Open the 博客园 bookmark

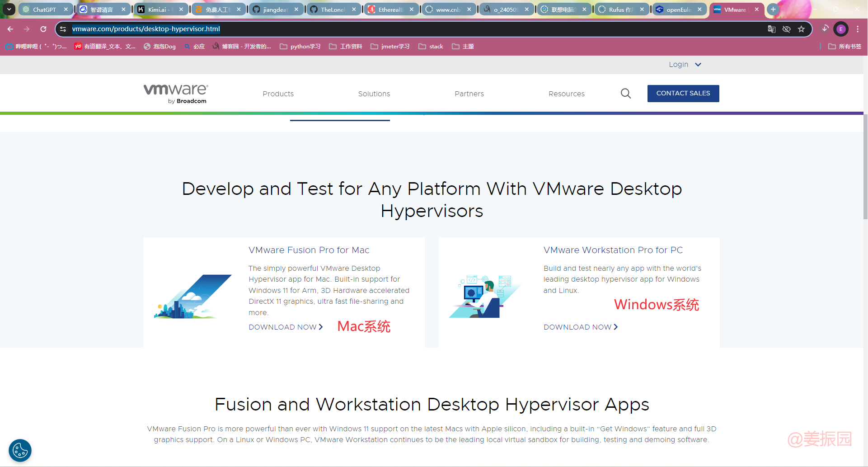(x=242, y=47)
